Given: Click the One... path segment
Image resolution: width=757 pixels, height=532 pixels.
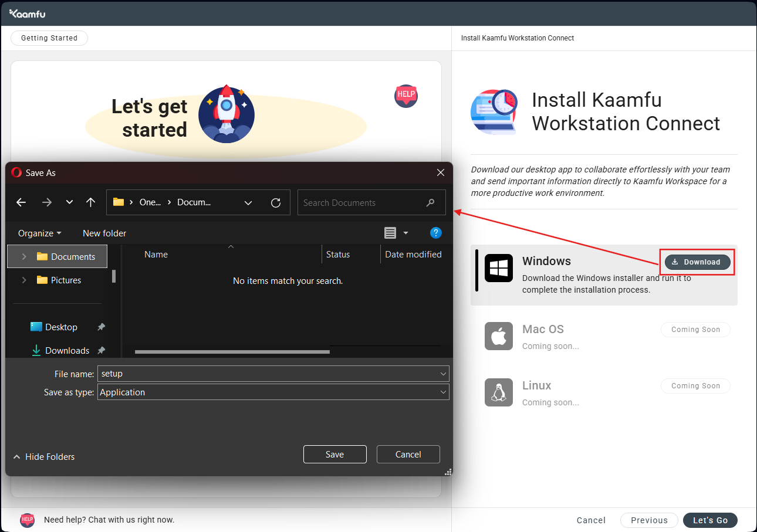Looking at the screenshot, I should 150,202.
